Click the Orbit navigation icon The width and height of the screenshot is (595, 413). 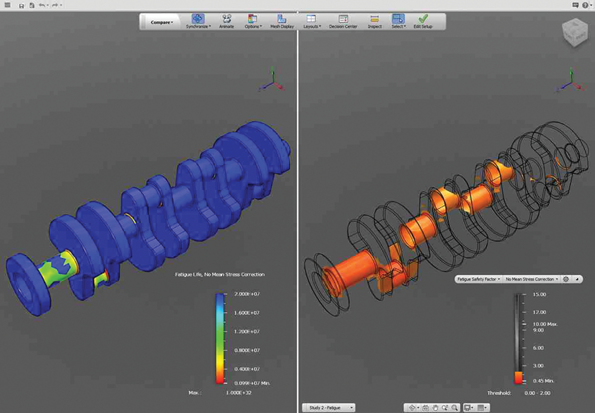pyautogui.click(x=412, y=408)
